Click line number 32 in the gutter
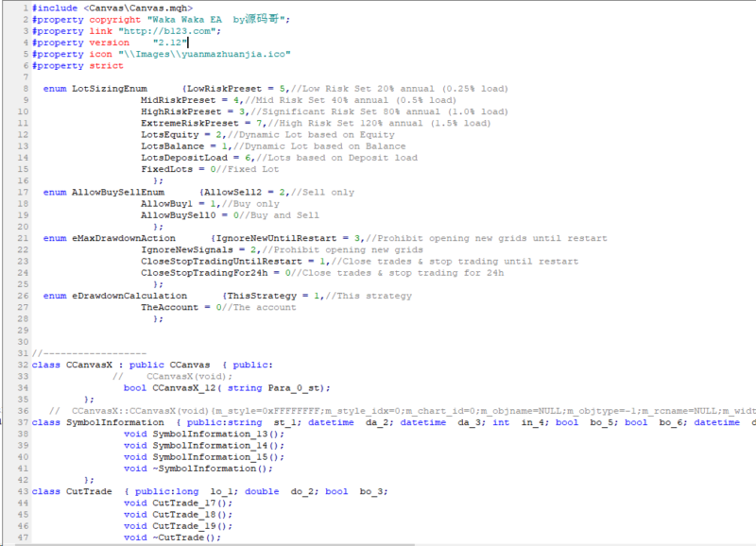756x546 pixels. [23, 365]
